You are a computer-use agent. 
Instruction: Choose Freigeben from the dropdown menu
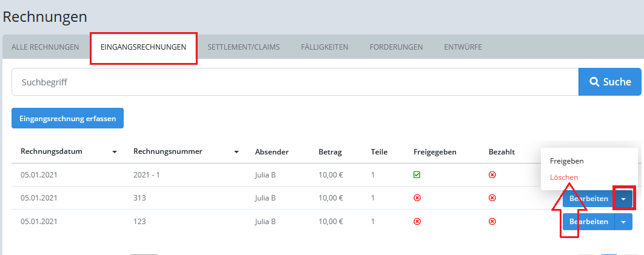tap(567, 161)
